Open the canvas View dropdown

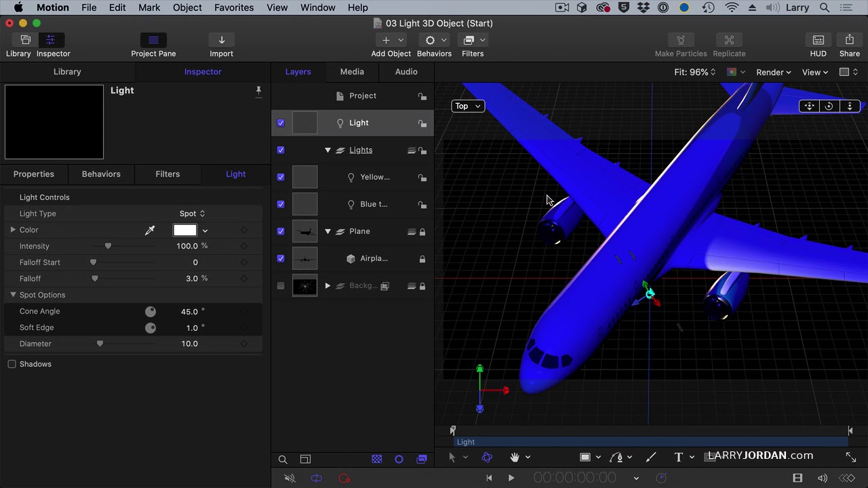pos(815,72)
